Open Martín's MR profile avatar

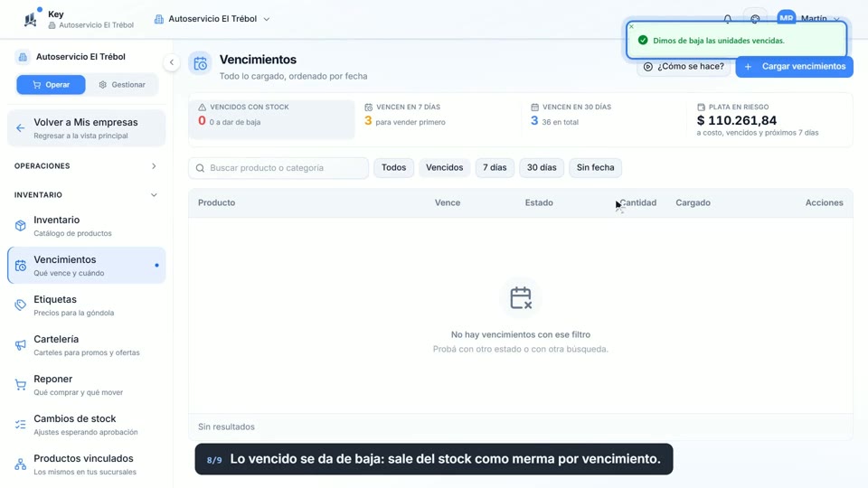pyautogui.click(x=786, y=17)
